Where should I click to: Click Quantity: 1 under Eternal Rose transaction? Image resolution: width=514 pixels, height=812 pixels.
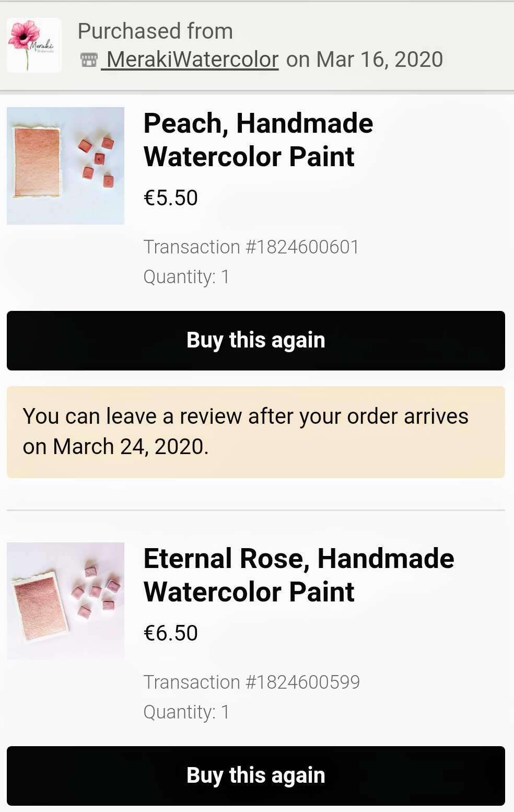[186, 712]
